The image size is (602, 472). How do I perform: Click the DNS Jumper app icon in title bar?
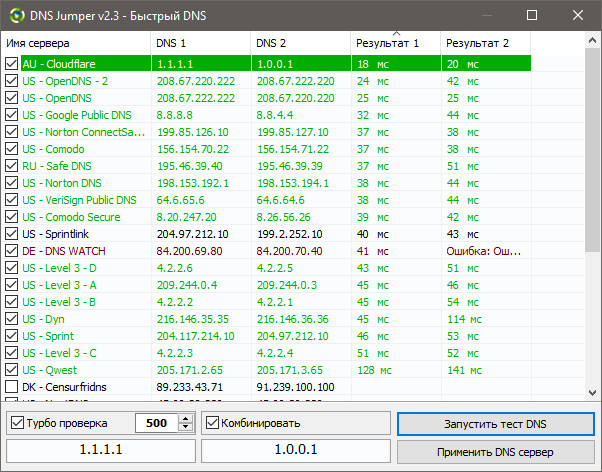click(x=17, y=16)
